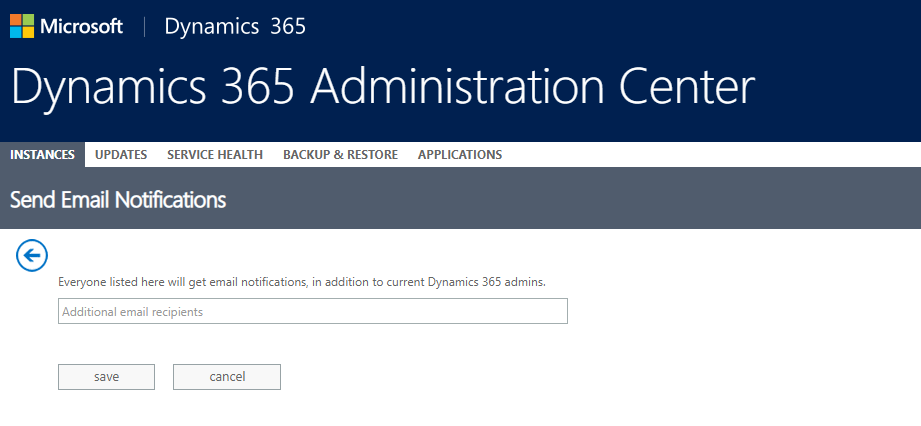Image resolution: width=921 pixels, height=426 pixels.
Task: Click the blue back arrow icon
Action: pyautogui.click(x=32, y=256)
